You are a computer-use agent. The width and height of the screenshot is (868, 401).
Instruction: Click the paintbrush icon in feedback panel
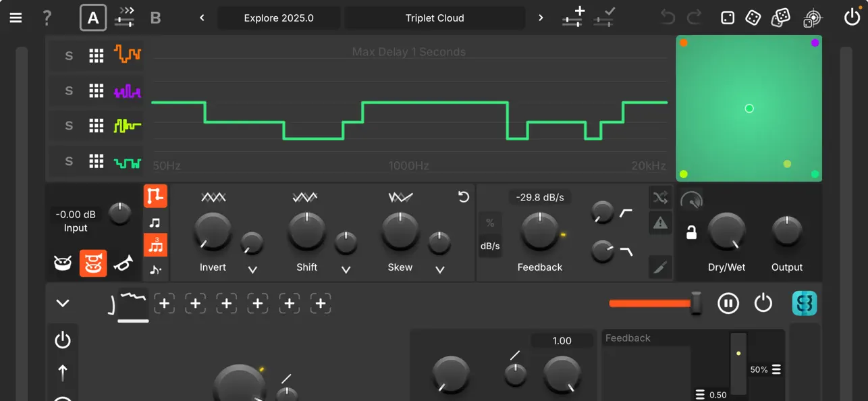(x=660, y=267)
